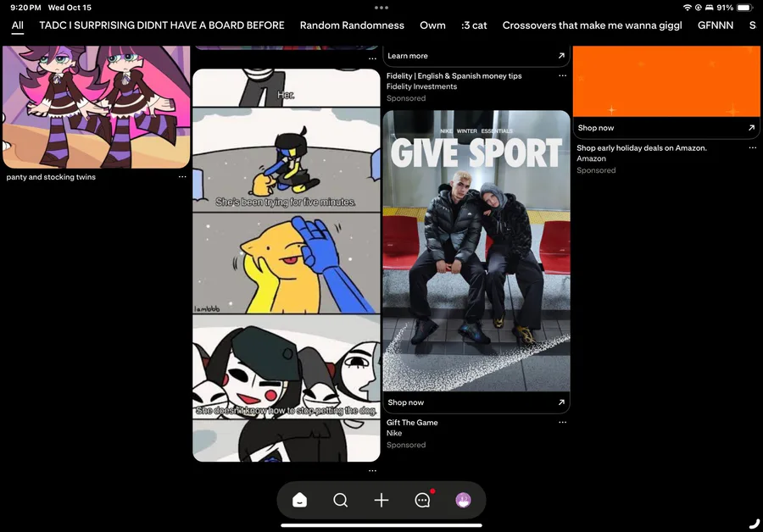The width and height of the screenshot is (763, 532).
Task: Open the panty and stocking twins pin image
Action: (96, 107)
